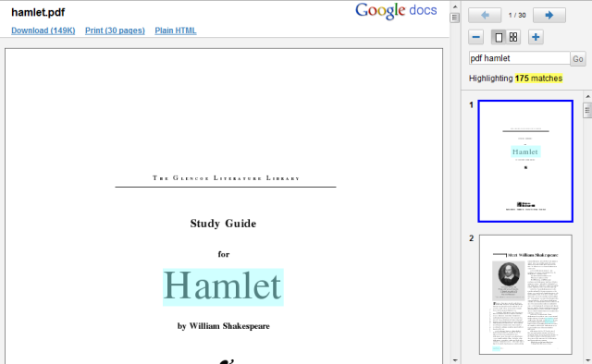
Task: Open the Download (149K) link
Action: 43,30
